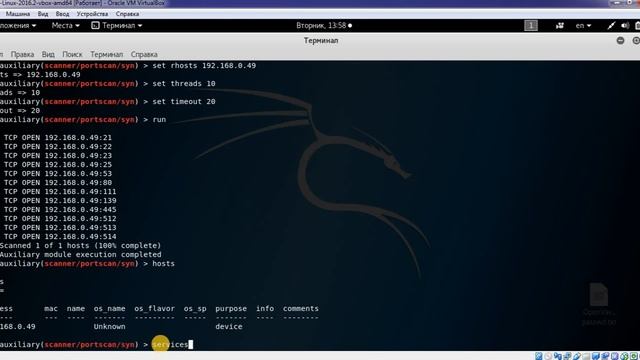Open the terminal Справка menu
The height and width of the screenshot is (360, 640).
[144, 54]
